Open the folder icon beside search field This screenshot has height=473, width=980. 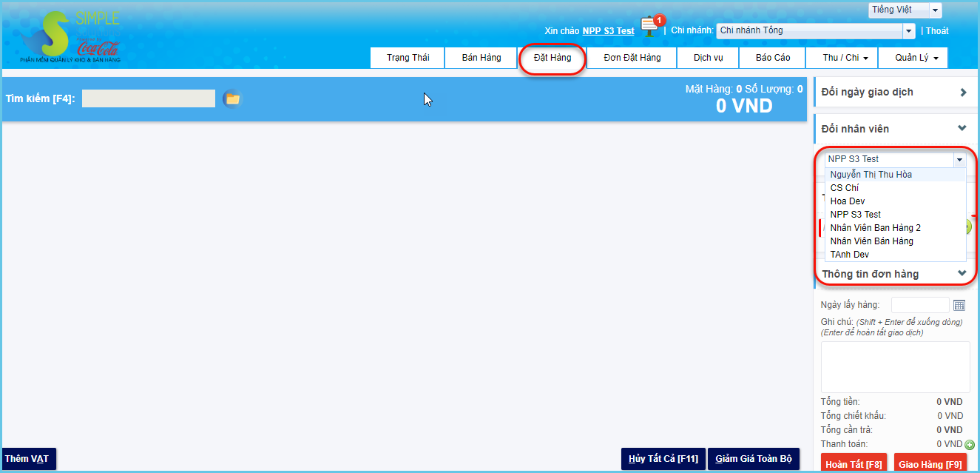click(232, 98)
